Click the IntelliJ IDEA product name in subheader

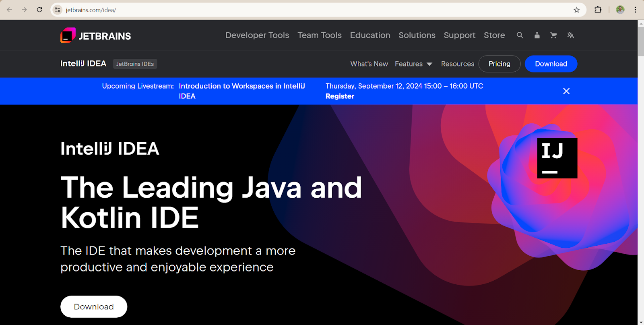[83, 64]
